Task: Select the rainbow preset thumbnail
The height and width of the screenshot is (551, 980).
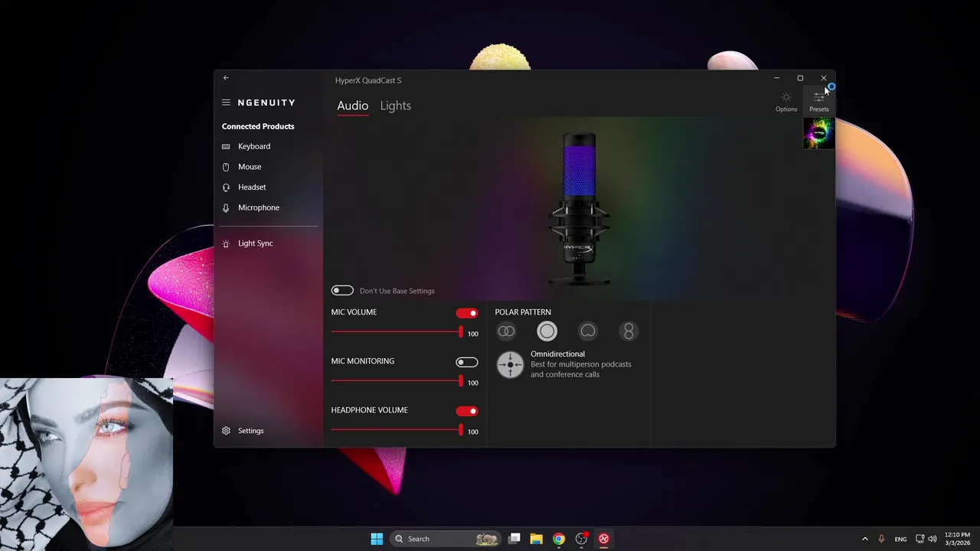Action: click(818, 133)
